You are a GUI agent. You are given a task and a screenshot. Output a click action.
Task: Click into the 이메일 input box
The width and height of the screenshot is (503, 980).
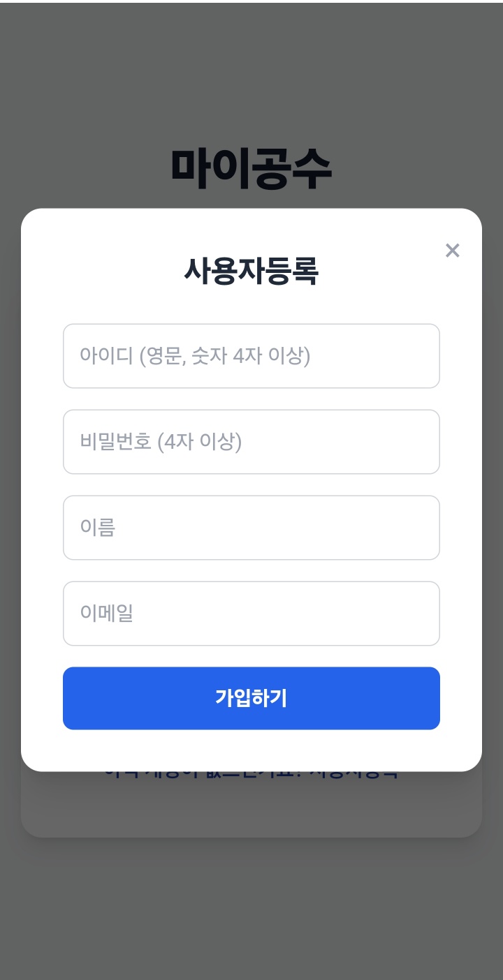point(251,614)
